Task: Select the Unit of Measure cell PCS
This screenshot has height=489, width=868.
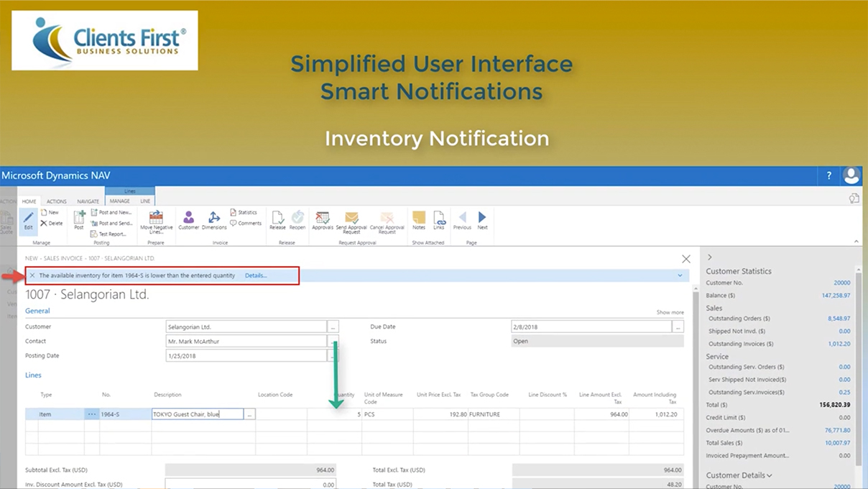Action: point(387,414)
